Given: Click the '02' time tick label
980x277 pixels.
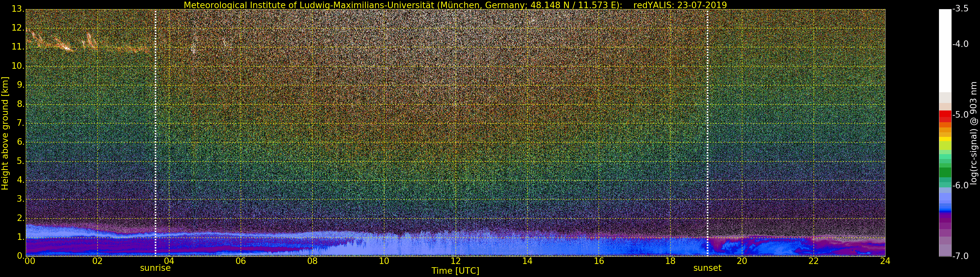Looking at the screenshot, I should pyautogui.click(x=97, y=261).
